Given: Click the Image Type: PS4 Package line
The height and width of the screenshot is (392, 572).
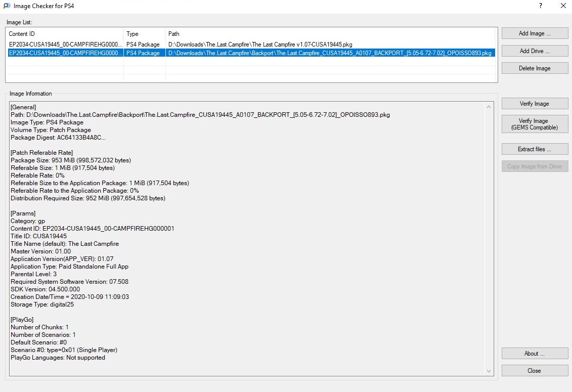Looking at the screenshot, I should tap(47, 122).
